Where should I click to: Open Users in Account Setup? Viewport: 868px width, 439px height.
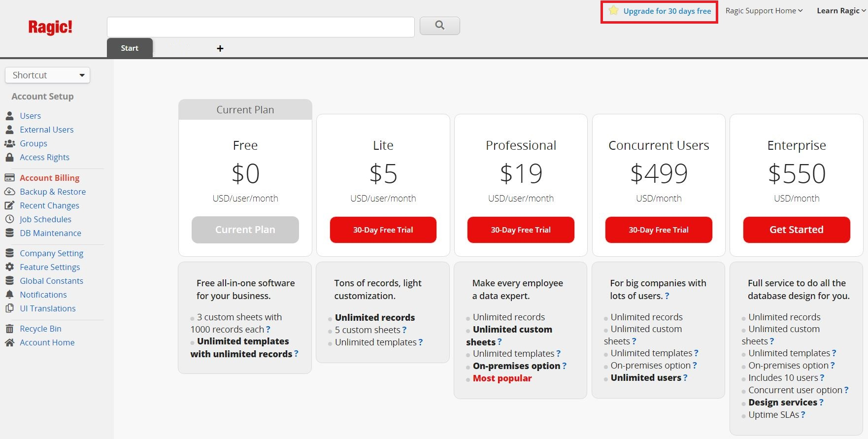pyautogui.click(x=31, y=116)
